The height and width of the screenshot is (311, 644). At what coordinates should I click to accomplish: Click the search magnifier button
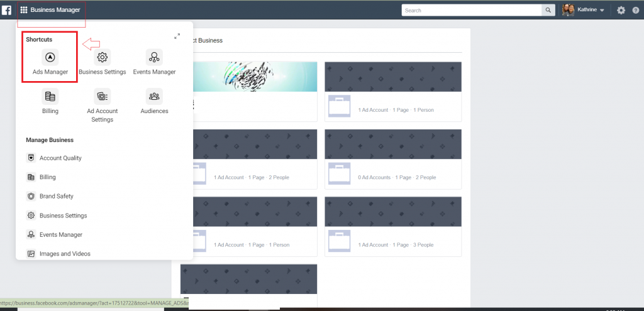point(548,10)
